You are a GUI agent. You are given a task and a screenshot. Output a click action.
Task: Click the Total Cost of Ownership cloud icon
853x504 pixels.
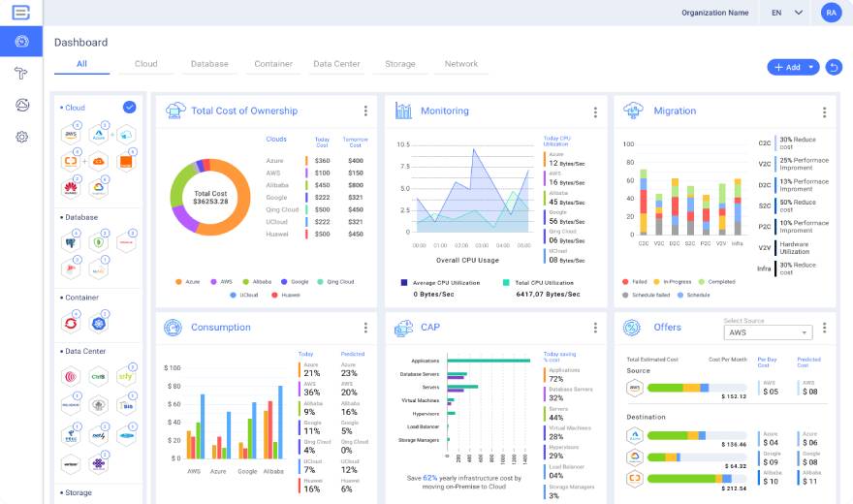click(175, 110)
